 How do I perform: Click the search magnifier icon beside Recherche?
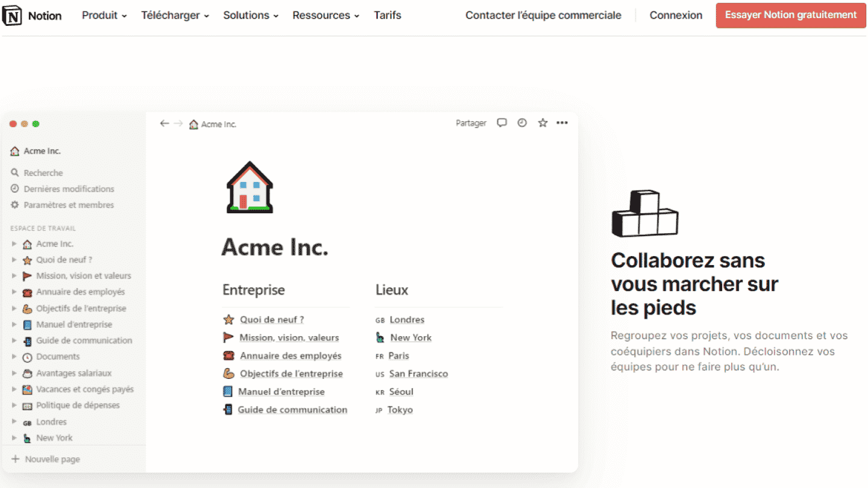pos(15,173)
